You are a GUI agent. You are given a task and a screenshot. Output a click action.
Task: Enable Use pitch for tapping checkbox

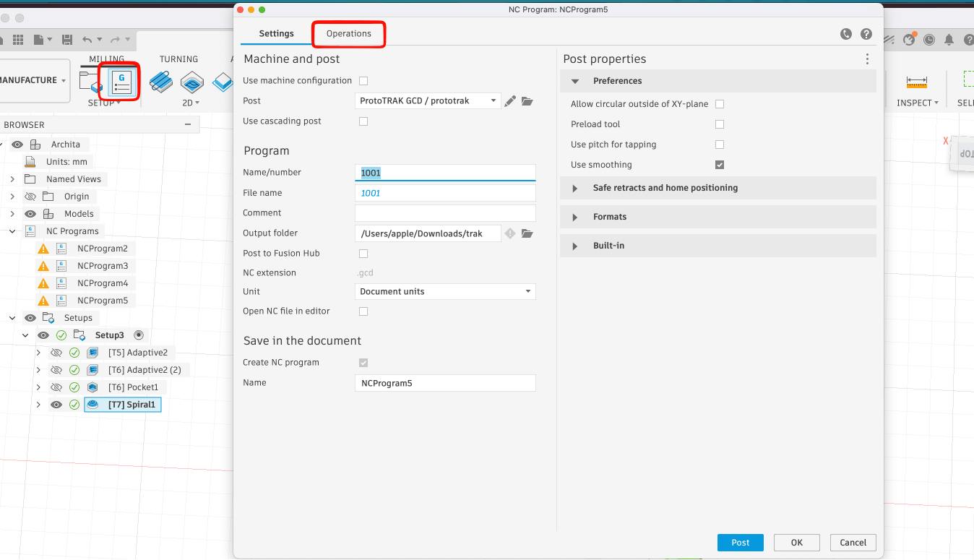click(720, 145)
